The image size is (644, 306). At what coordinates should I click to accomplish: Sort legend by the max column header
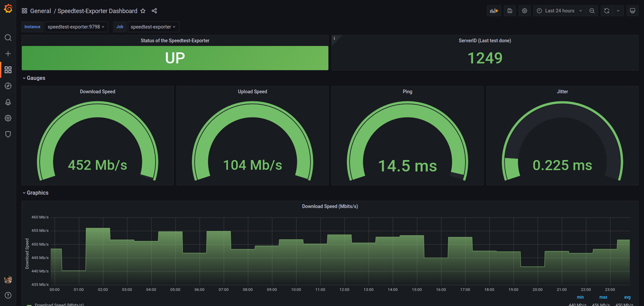tap(603, 297)
